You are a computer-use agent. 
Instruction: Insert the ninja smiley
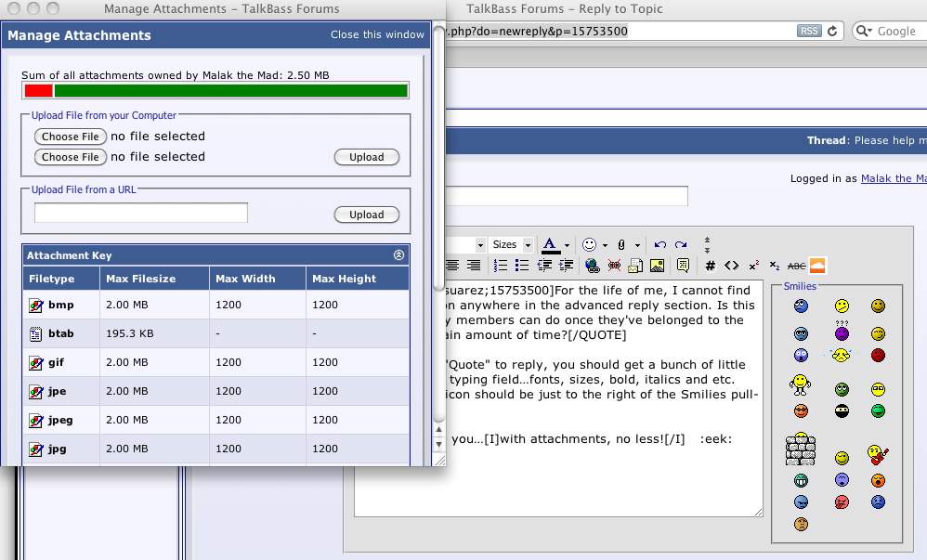click(x=842, y=410)
